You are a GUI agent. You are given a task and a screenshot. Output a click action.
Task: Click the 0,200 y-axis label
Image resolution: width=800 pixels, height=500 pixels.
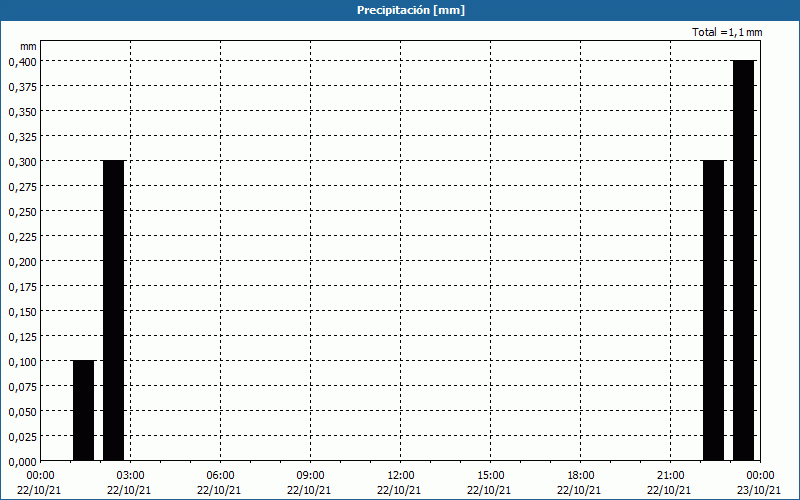click(22, 262)
